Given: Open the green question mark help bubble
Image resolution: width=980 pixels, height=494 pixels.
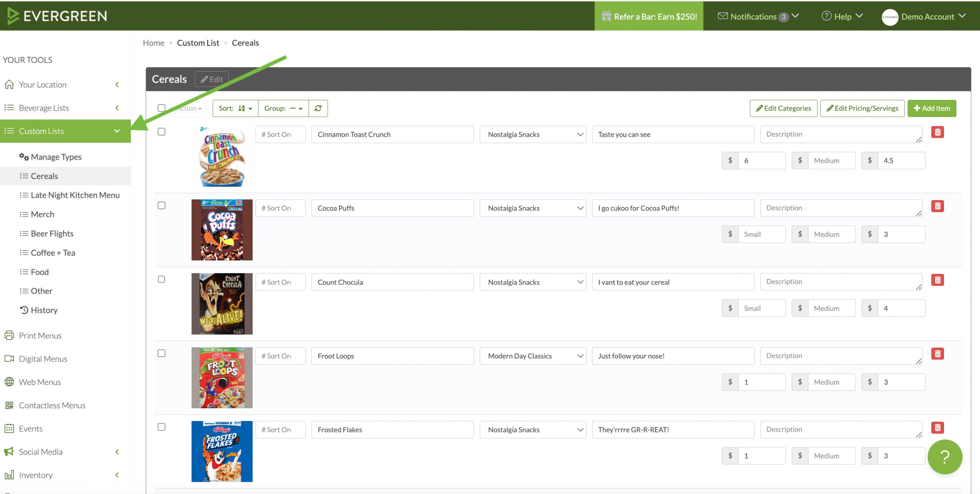Looking at the screenshot, I should [x=944, y=457].
